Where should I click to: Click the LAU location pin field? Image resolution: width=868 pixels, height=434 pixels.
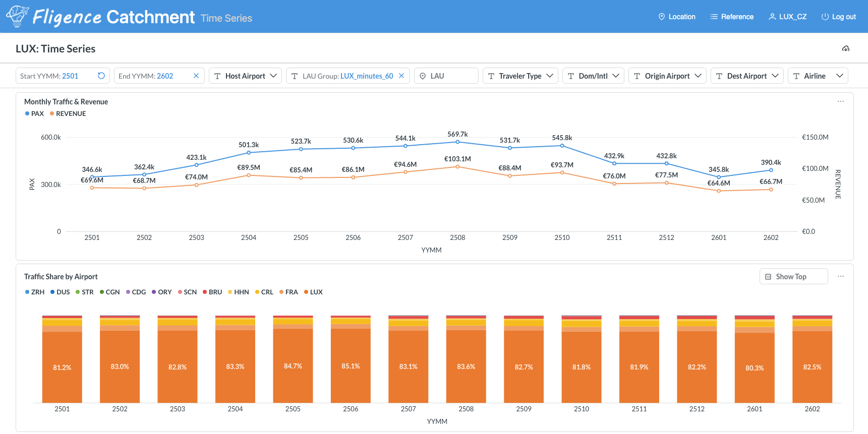[446, 76]
